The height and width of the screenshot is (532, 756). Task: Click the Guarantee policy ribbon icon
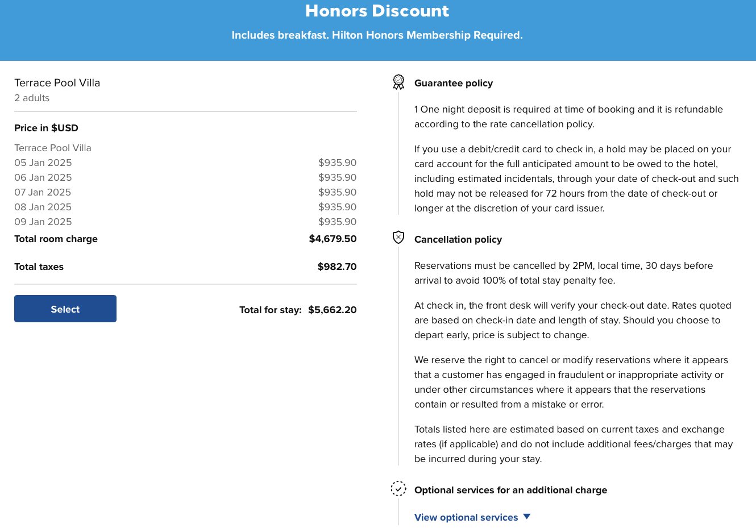[398, 82]
